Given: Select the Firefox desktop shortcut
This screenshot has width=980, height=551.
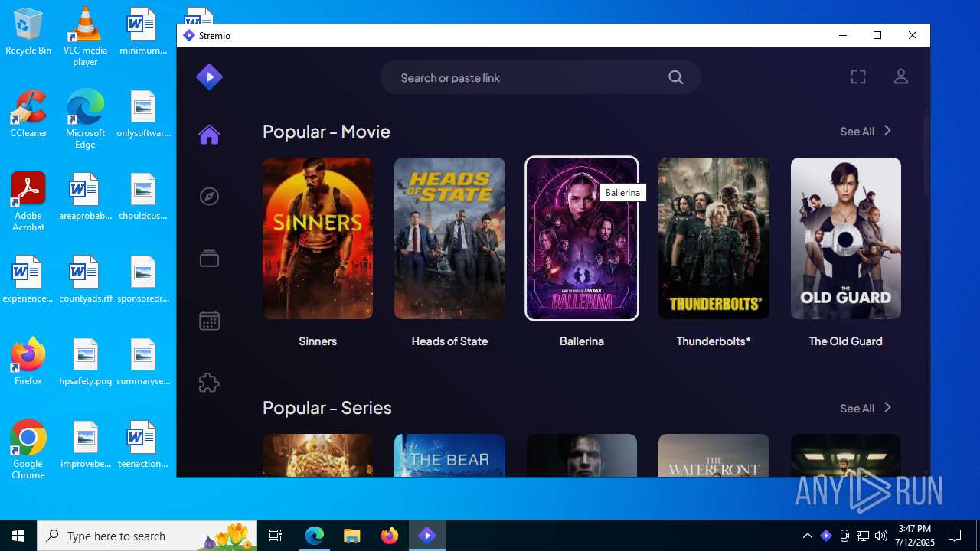Looking at the screenshot, I should 28,362.
